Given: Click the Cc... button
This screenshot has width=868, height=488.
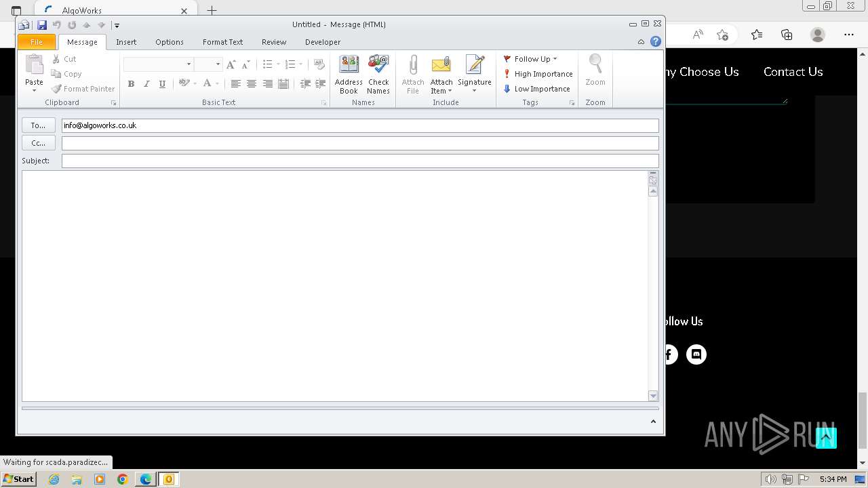Looking at the screenshot, I should point(38,143).
